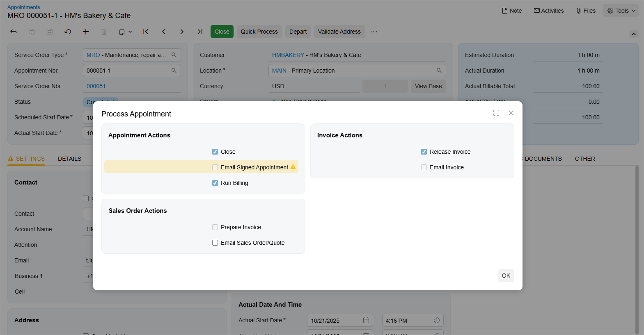Toggle the Run Billing checkbox
Viewport: 644px width, 335px height.
215,183
